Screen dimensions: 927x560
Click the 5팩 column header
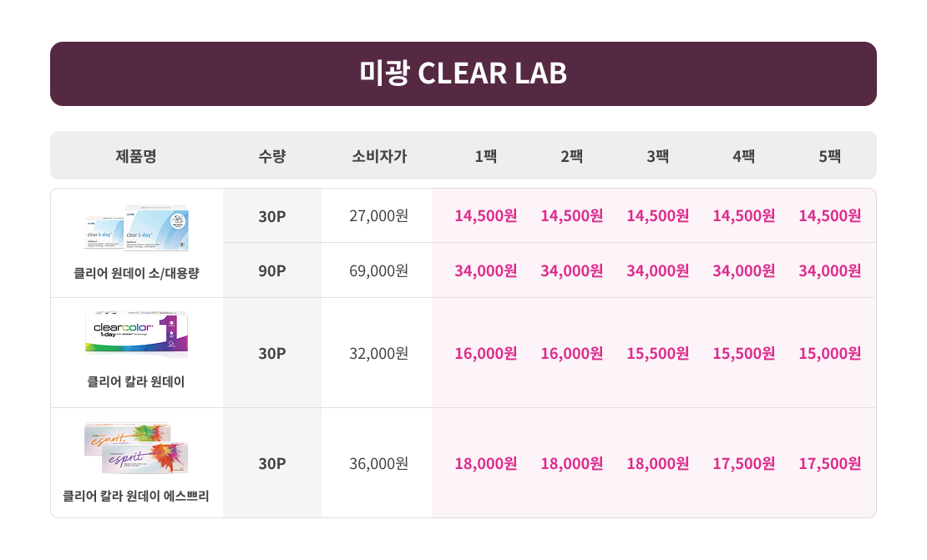(x=829, y=155)
